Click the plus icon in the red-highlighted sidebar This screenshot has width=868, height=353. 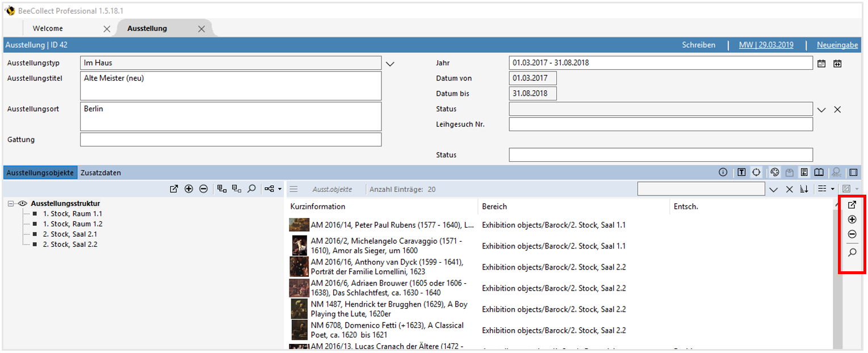(x=852, y=220)
